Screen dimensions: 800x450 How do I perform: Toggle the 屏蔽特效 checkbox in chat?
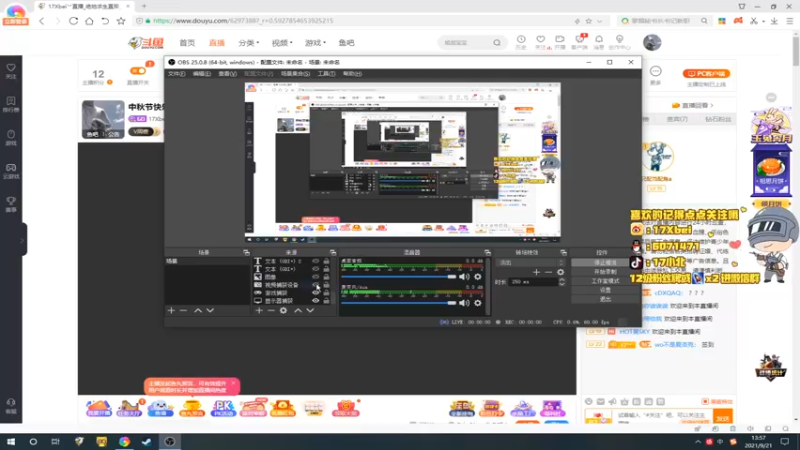[x=705, y=402]
